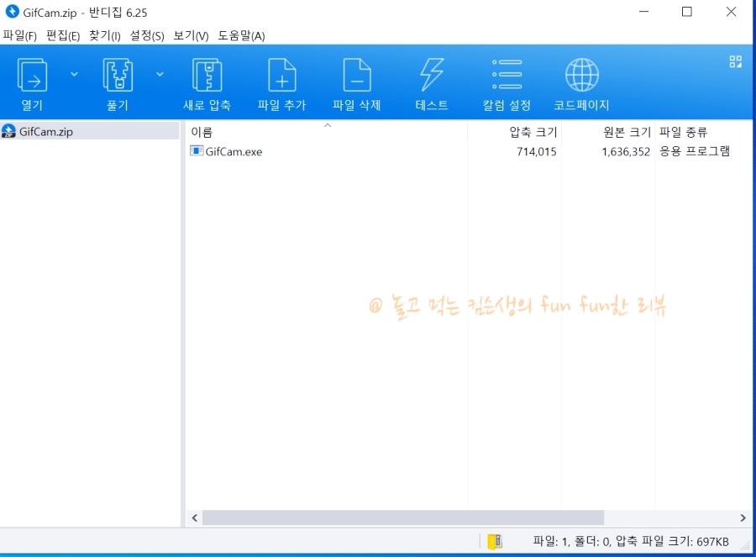Viewport: 756px width, 557px height.
Task: Minimize the Bandizip window
Action: pos(643,12)
